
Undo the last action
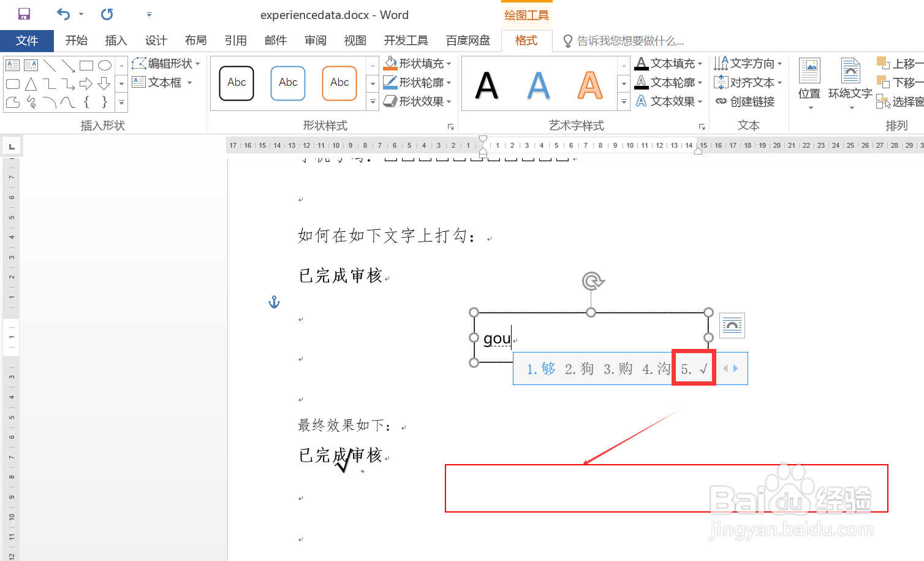[x=63, y=14]
